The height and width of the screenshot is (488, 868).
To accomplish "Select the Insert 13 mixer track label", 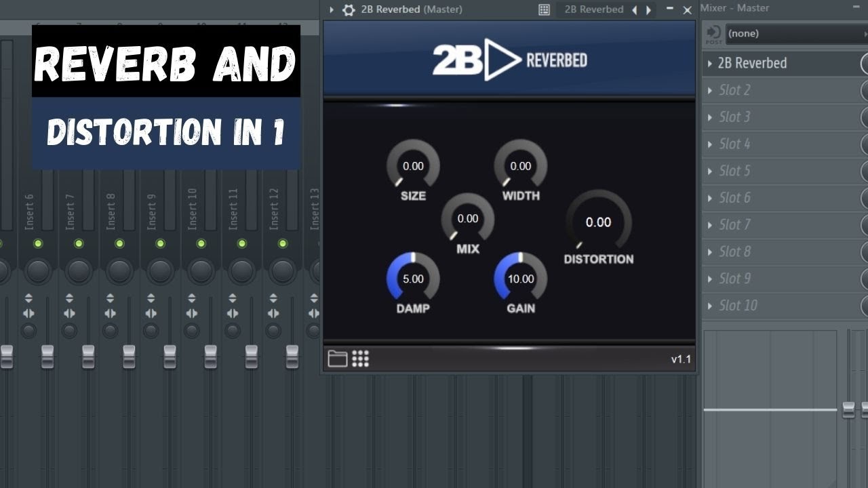I will 314,209.
